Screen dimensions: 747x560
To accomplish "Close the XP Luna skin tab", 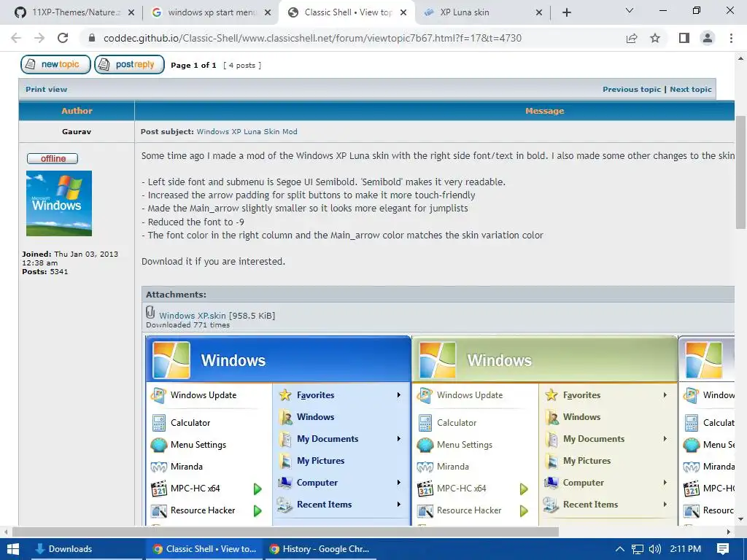I will click(x=539, y=12).
